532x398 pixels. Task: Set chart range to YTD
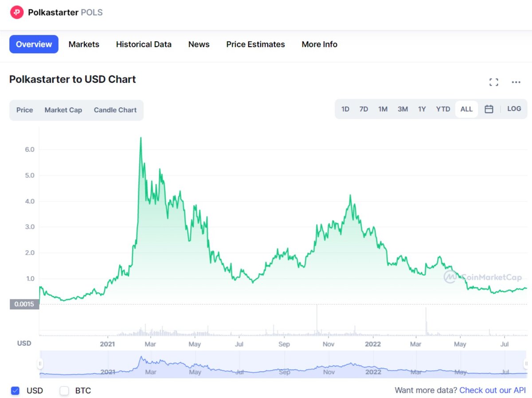[443, 109]
